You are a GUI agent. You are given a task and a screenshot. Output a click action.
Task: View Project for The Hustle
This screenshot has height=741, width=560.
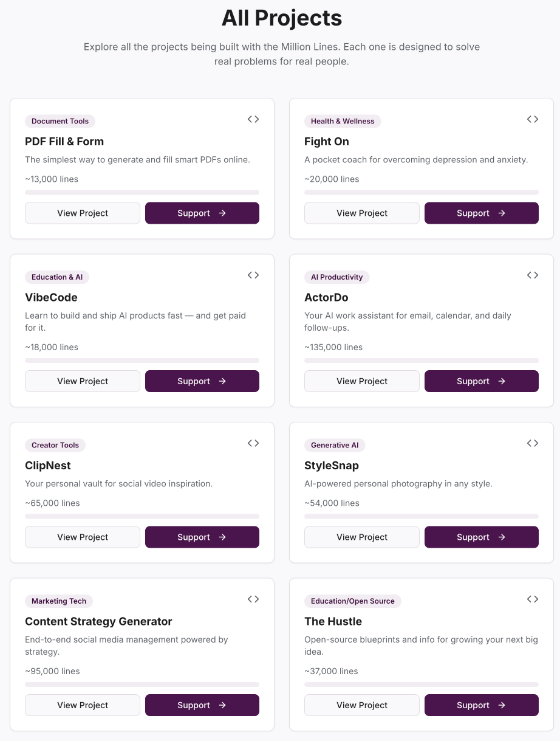tap(362, 705)
